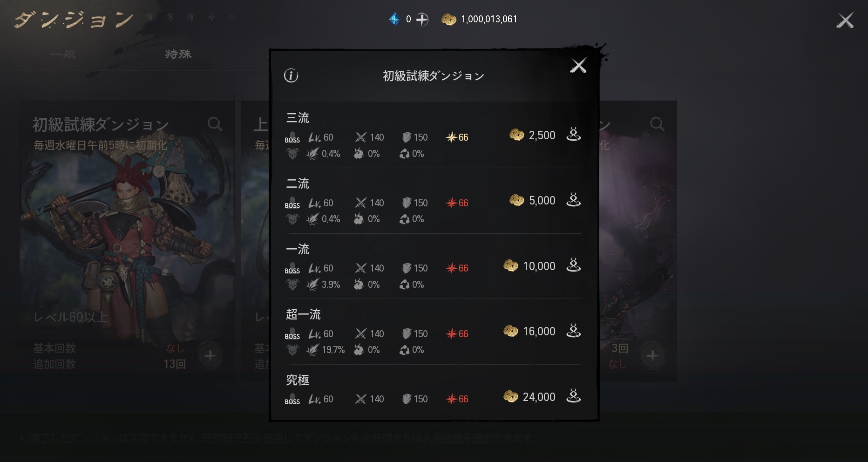
Task: Enter the 二流 difficulty via its entry icon
Action: click(573, 200)
